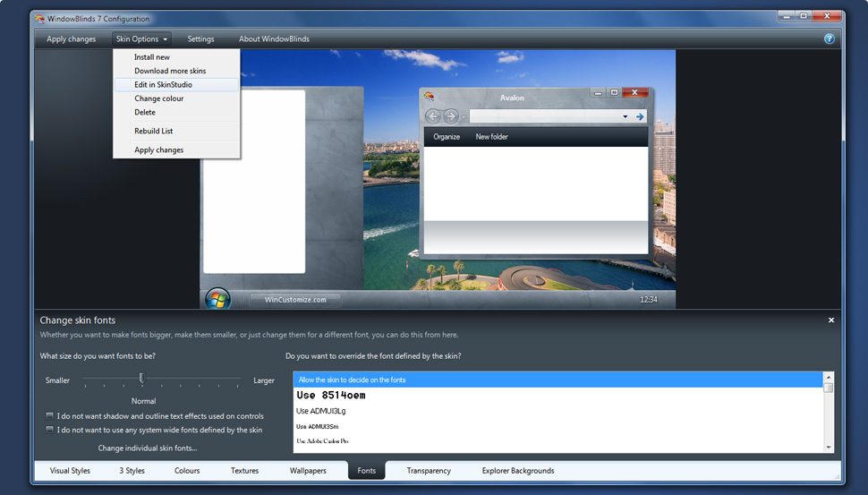Select the Use 8514oem font option
Viewport: 868px width, 495px height.
point(558,396)
